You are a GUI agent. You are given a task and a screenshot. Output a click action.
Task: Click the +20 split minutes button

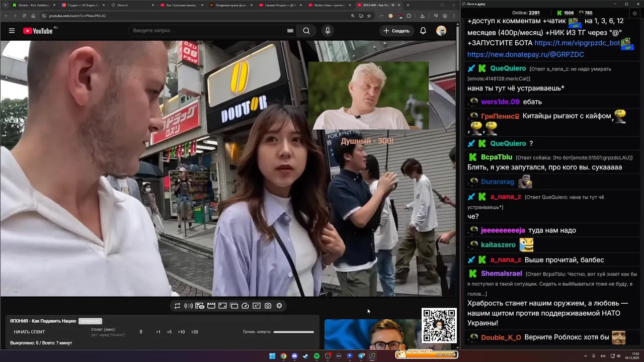(x=194, y=332)
